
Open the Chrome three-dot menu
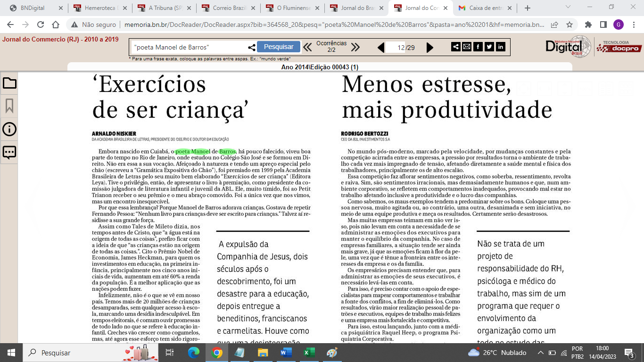coord(634,25)
